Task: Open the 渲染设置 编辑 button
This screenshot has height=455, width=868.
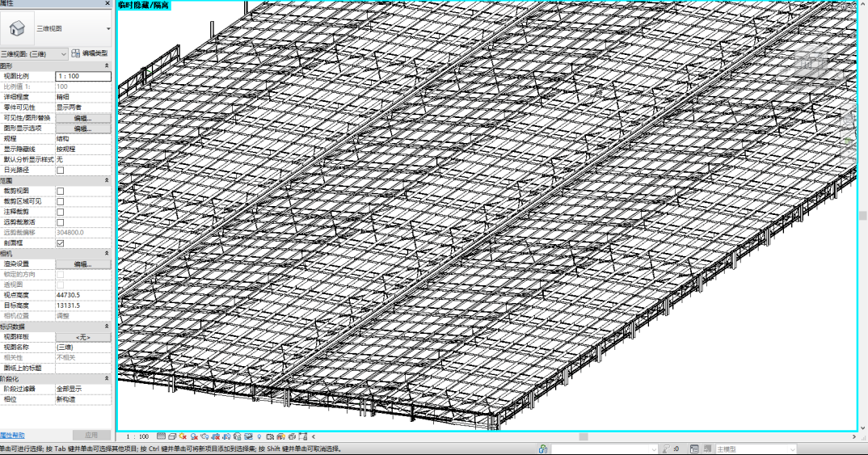Action: [83, 264]
